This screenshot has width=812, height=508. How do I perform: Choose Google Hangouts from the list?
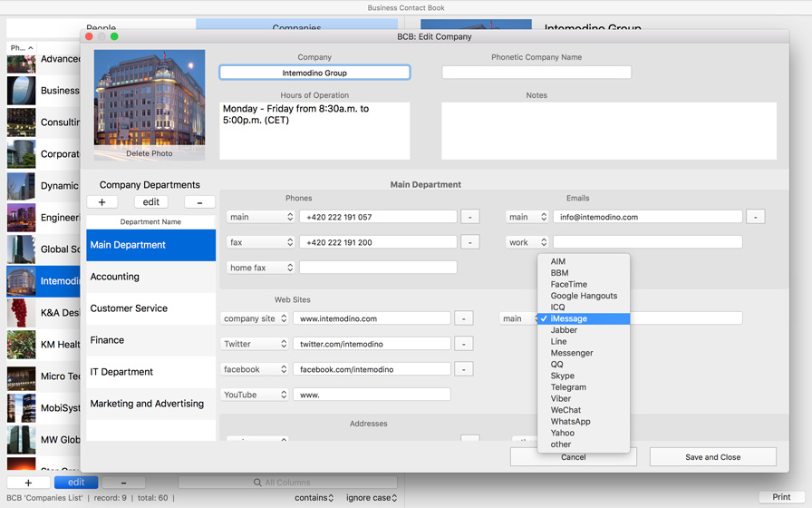pos(584,296)
